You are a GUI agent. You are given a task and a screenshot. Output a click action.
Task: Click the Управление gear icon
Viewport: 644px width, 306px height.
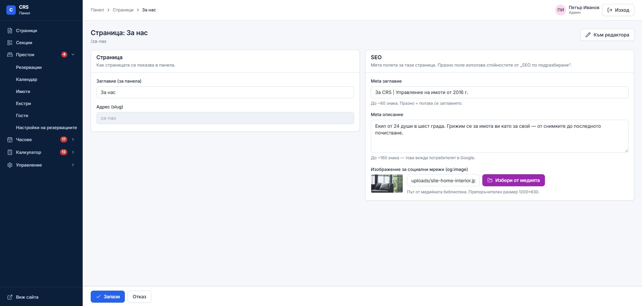click(10, 165)
